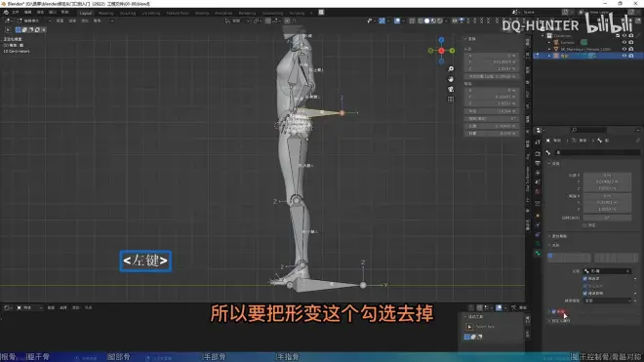Switch viewport to solid shading

pyautogui.click(x=427, y=20)
